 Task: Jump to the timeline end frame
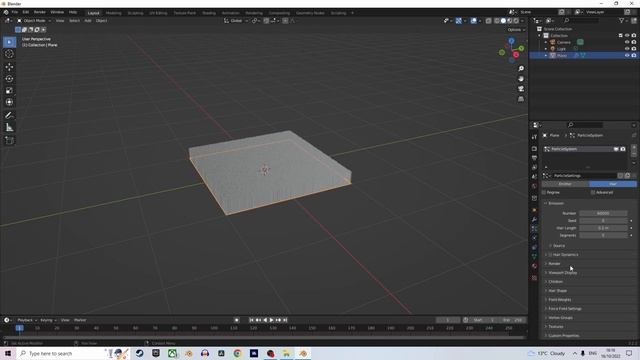pos(285,320)
